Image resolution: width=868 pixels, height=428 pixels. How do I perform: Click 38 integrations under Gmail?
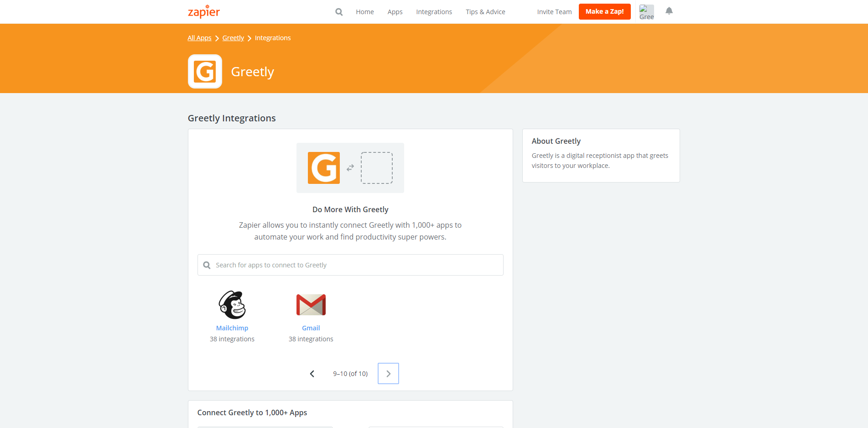(x=311, y=339)
